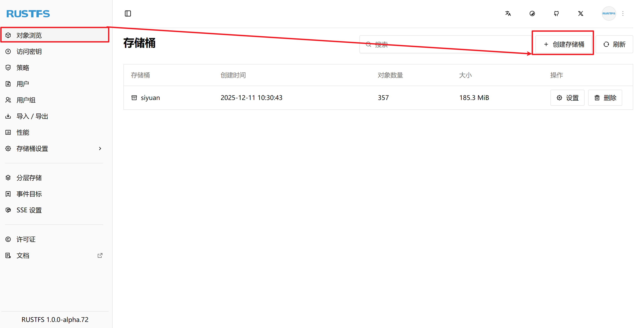
Task: Open the language translation switcher
Action: [508, 13]
